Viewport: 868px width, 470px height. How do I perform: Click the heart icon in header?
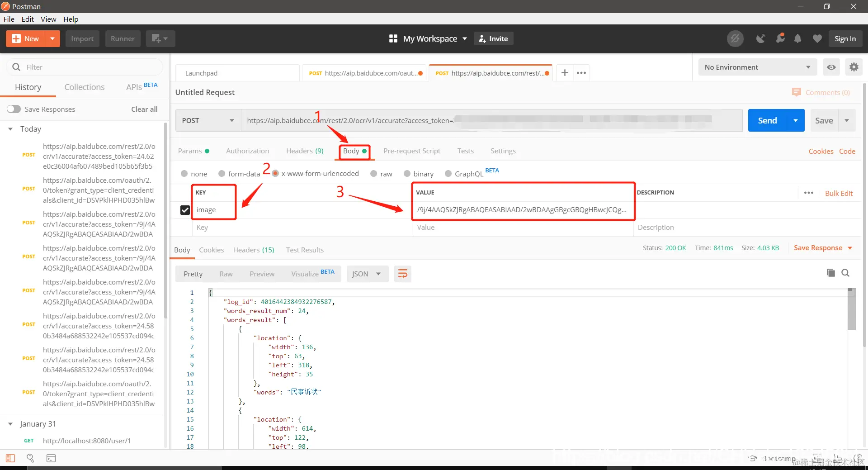click(817, 39)
